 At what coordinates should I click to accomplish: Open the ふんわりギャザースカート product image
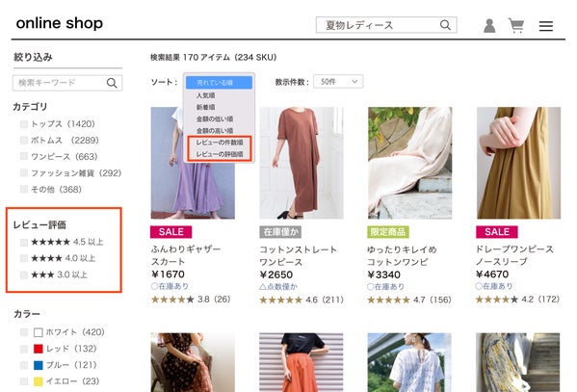coord(193,163)
